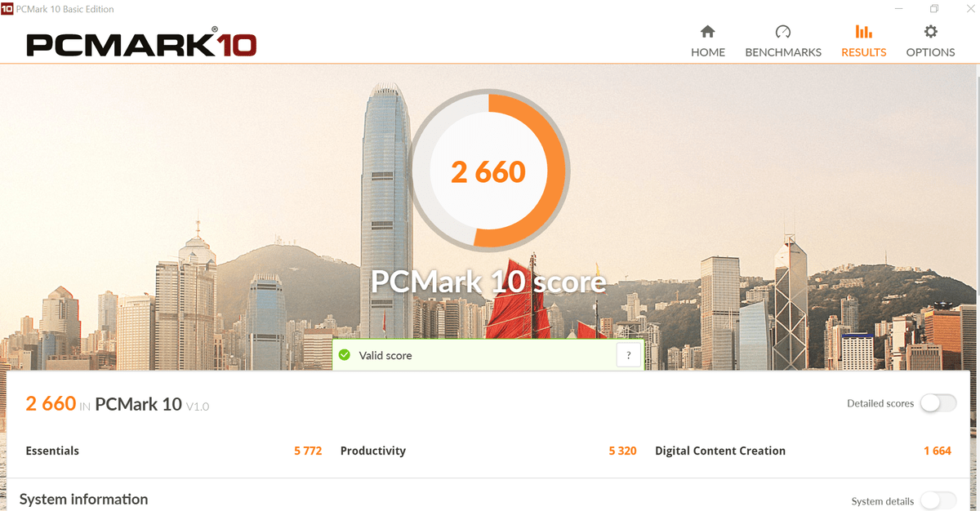Screen dimensions: 980x511
Task: Open the Home house icon
Action: coord(708,32)
